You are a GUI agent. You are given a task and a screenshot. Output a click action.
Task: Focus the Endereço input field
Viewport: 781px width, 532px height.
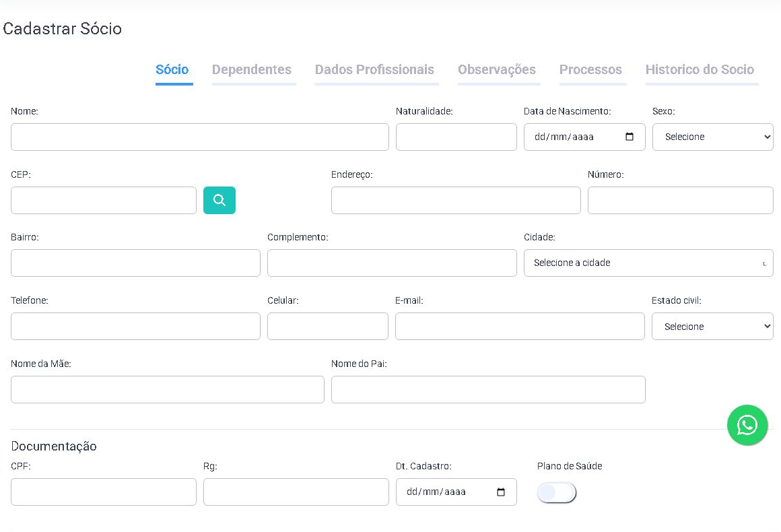[456, 200]
